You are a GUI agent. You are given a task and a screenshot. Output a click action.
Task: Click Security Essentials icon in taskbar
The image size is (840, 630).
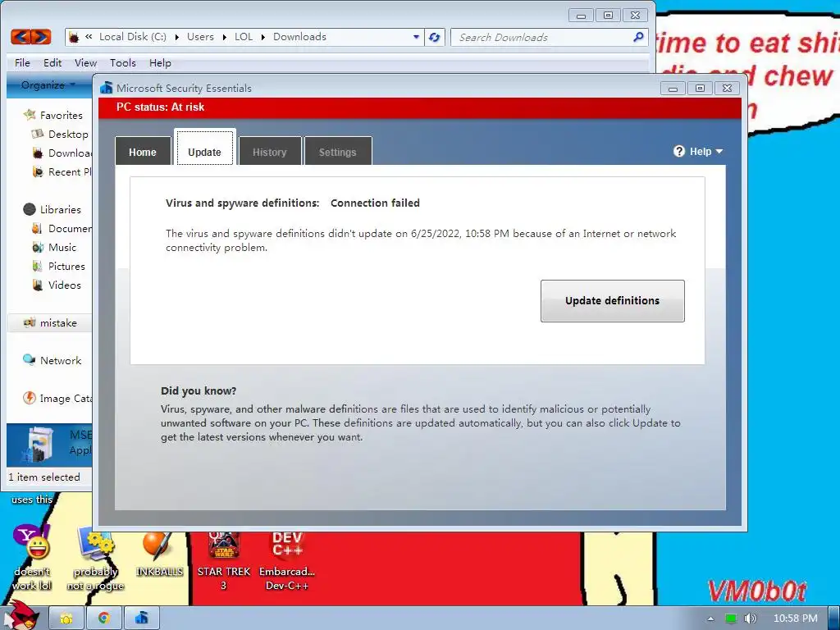(141, 619)
